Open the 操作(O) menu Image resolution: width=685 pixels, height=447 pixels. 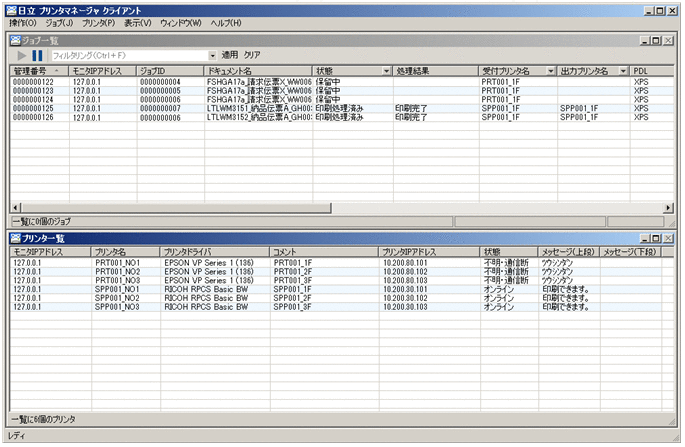click(x=23, y=23)
